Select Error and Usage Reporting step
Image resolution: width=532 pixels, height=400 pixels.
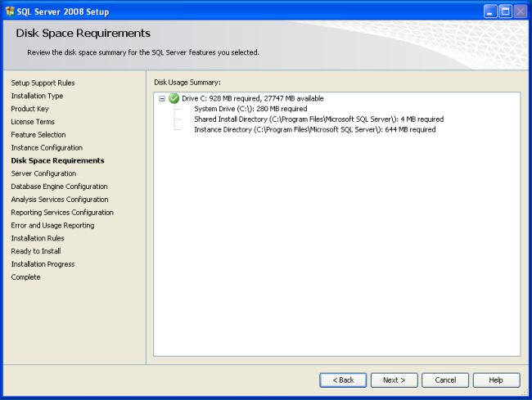[x=52, y=226]
